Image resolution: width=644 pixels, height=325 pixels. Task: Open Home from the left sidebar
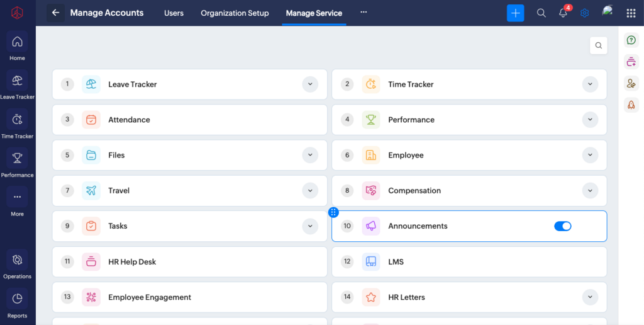click(17, 42)
